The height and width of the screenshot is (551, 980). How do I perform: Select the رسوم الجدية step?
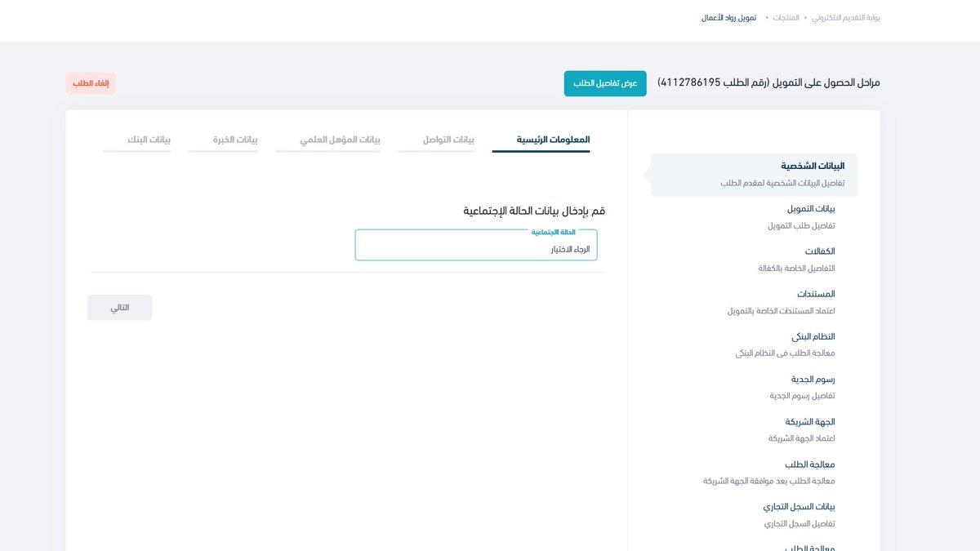tap(813, 379)
